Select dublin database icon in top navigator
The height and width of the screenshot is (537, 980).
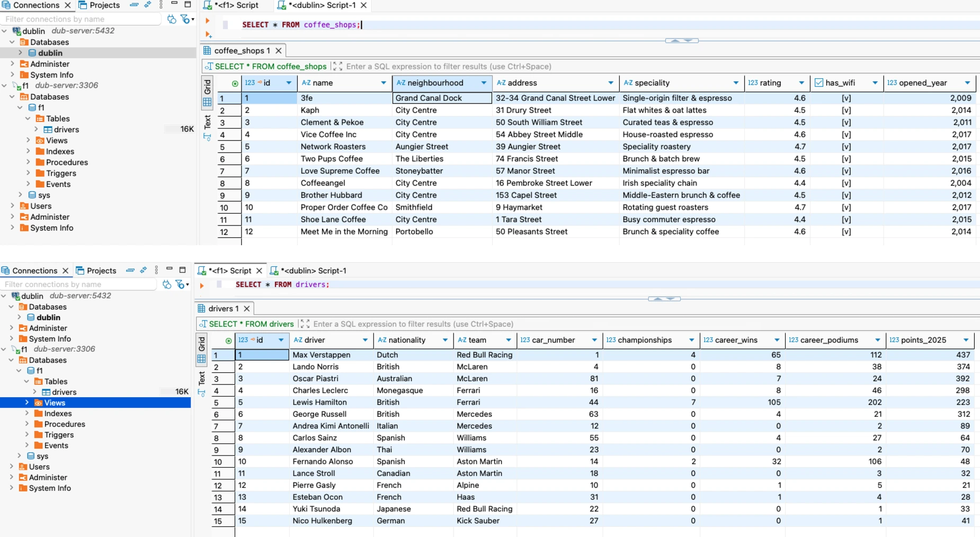[x=32, y=53]
